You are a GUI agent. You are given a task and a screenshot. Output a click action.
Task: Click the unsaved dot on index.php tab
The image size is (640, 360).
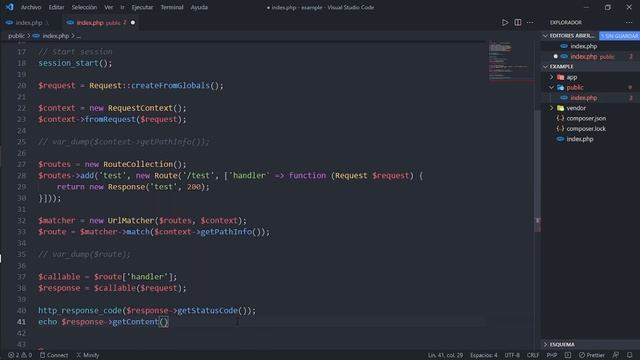coord(133,22)
